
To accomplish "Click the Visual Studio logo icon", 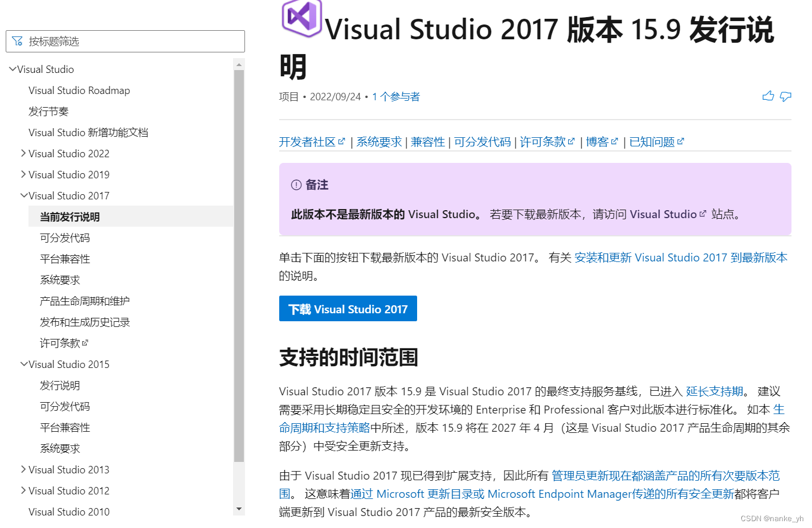I will [x=302, y=18].
